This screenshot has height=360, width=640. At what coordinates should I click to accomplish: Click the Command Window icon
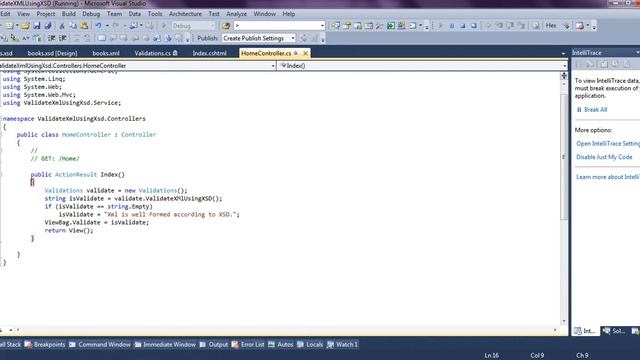click(72, 344)
